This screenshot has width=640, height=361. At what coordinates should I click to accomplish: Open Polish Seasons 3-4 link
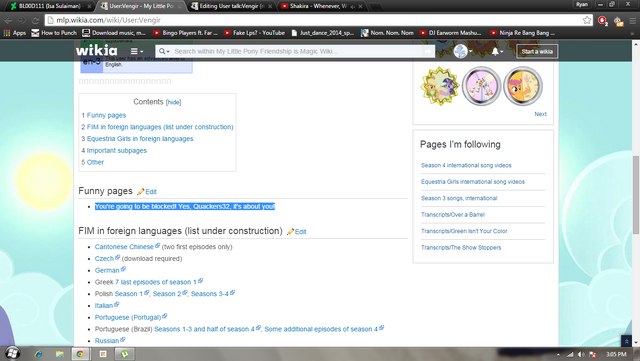210,294
